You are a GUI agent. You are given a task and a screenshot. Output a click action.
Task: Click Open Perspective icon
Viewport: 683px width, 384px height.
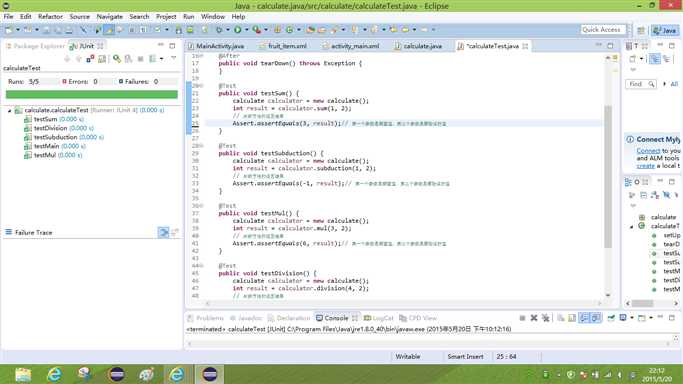pyautogui.click(x=641, y=30)
